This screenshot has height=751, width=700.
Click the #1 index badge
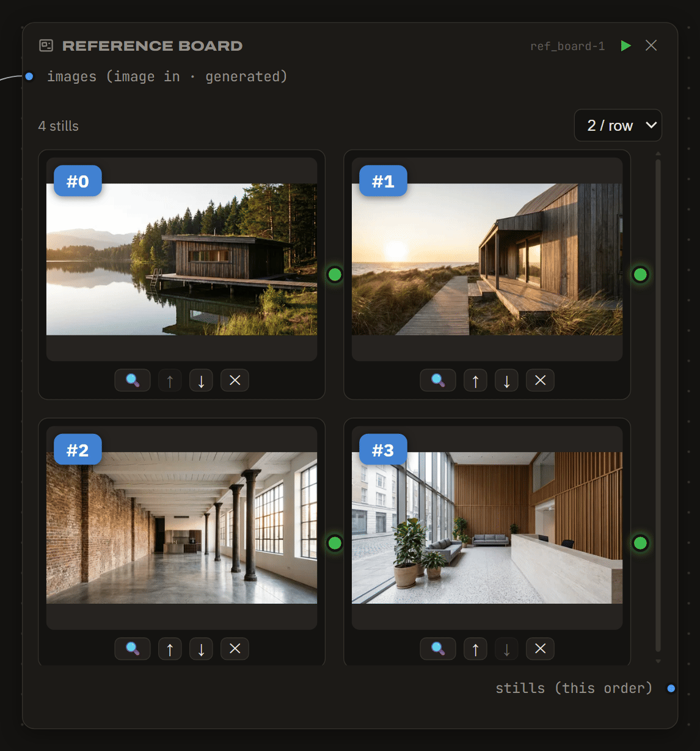click(383, 181)
